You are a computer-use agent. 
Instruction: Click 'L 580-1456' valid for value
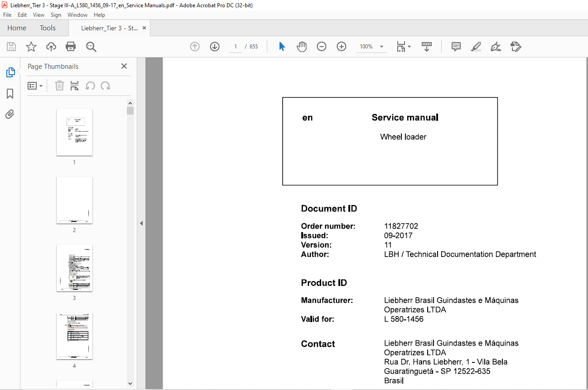[404, 319]
